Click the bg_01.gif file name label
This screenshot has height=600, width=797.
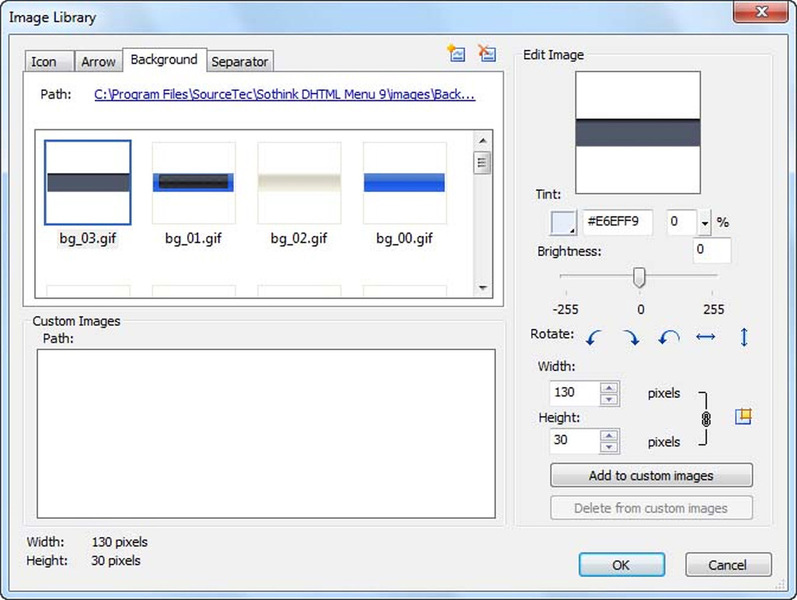click(x=194, y=238)
